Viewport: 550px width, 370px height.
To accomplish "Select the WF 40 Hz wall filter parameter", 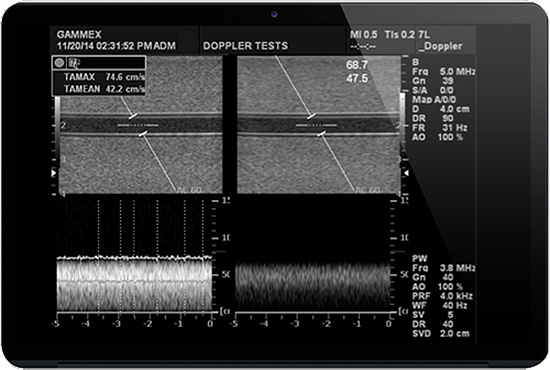I will 440,305.
